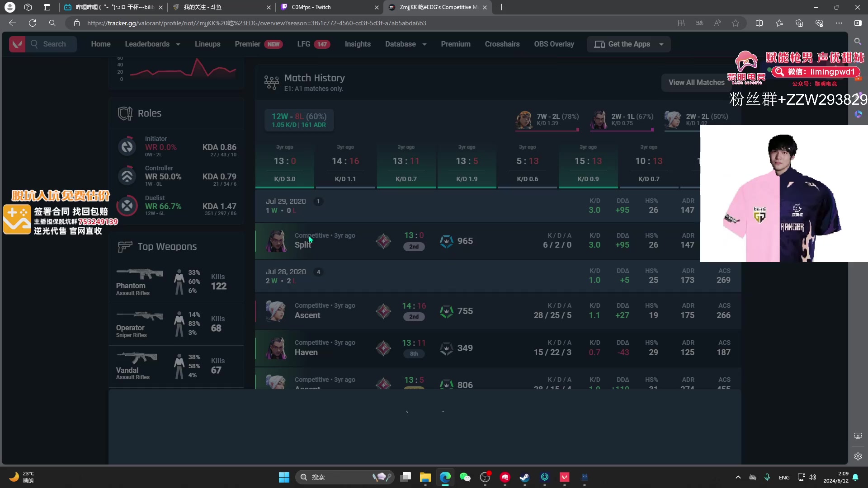The image size is (868, 488).
Task: Click the tracker score icon beside 349
Action: pos(447,348)
